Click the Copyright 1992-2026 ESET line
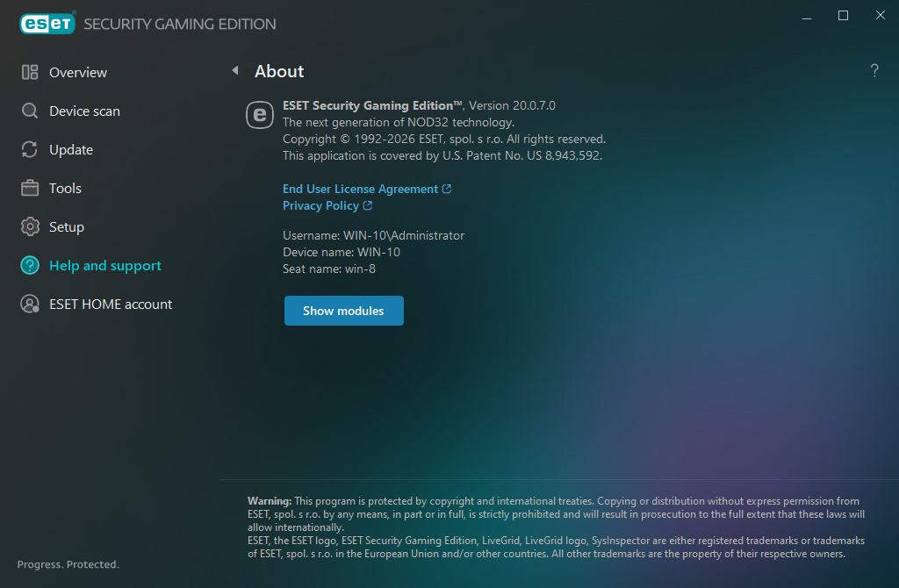Image resolution: width=899 pixels, height=588 pixels. 443,139
